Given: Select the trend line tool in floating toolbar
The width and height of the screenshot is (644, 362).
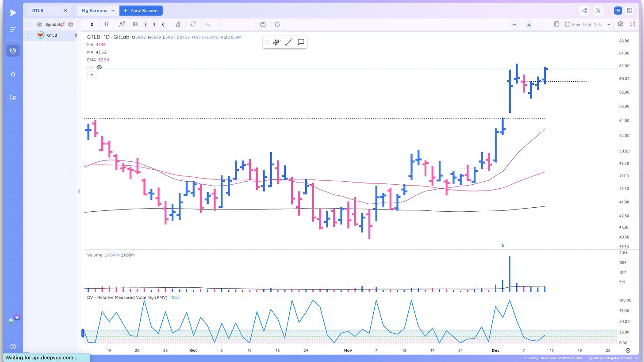Looking at the screenshot, I should (289, 42).
